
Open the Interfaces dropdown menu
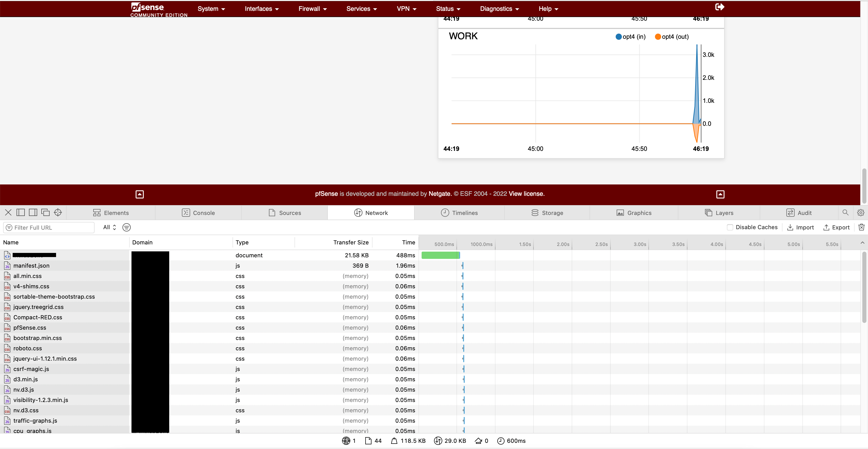[262, 9]
